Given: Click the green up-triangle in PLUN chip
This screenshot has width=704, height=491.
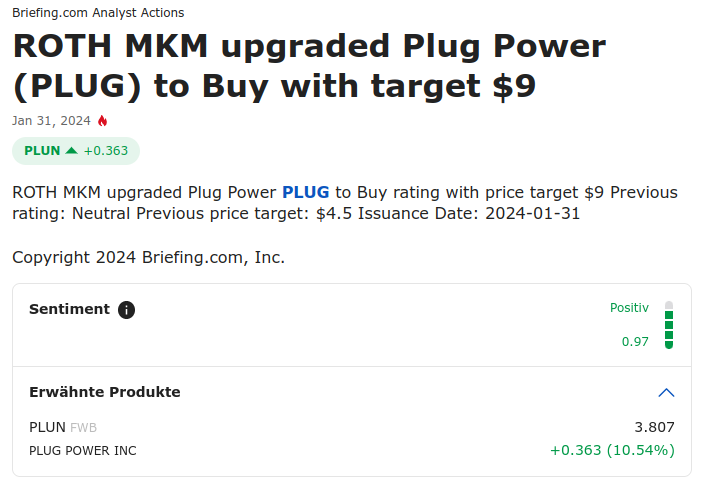Looking at the screenshot, I should [x=71, y=151].
